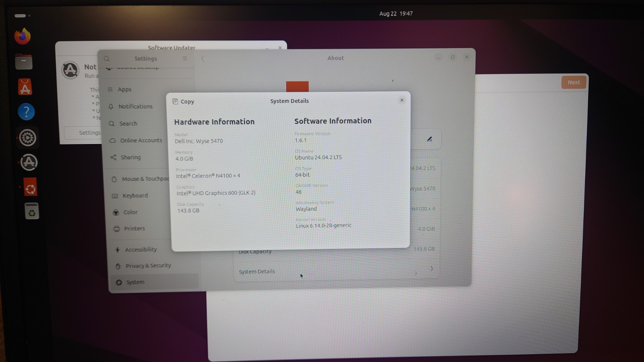
Task: Open Keyboard settings panel
Action: 135,195
